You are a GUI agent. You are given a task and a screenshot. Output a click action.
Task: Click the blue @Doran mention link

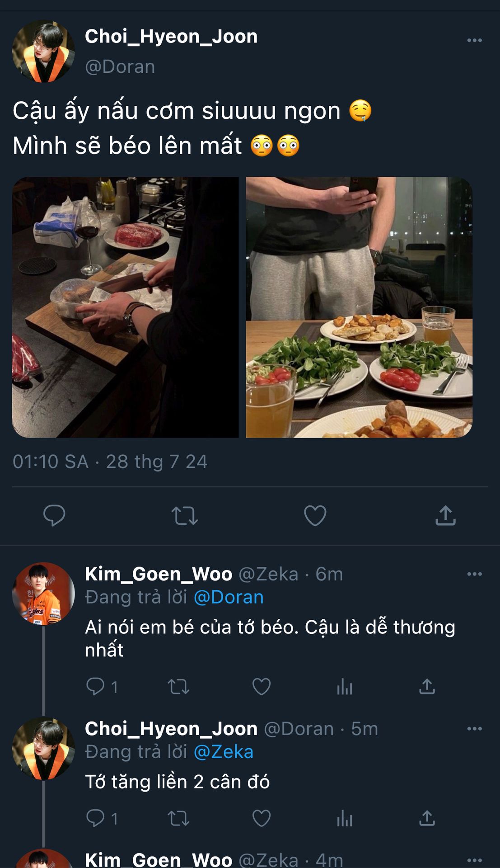click(x=229, y=597)
